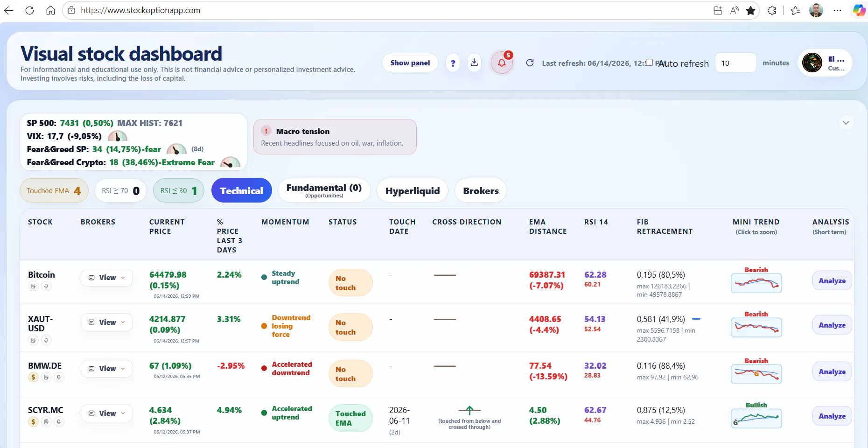Open the Brokers tab

click(481, 190)
